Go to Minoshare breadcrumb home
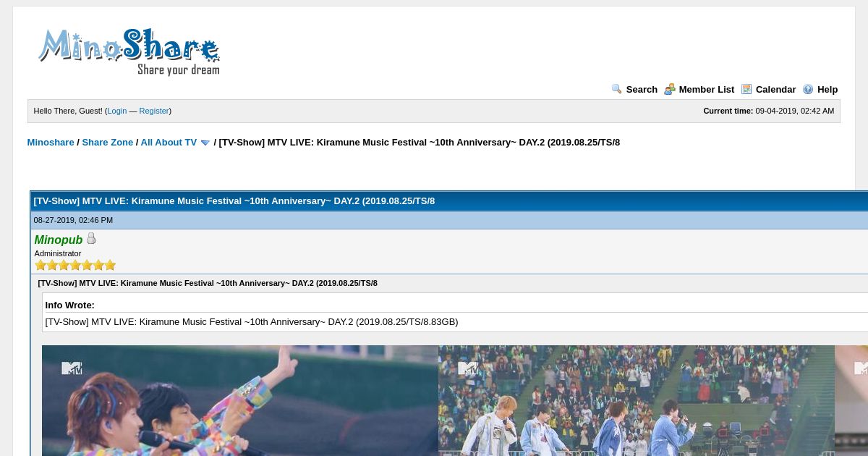The image size is (868, 456). pos(51,143)
